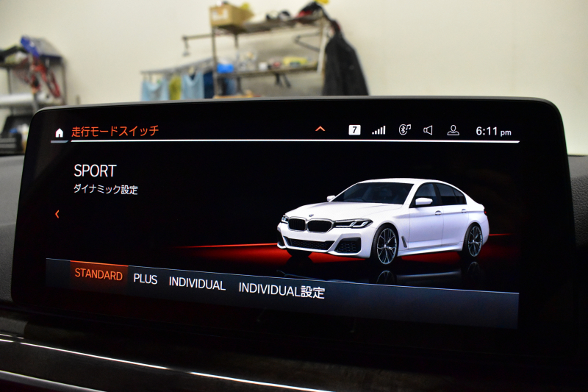Select the INDIVIDUAL mode tab

(197, 284)
